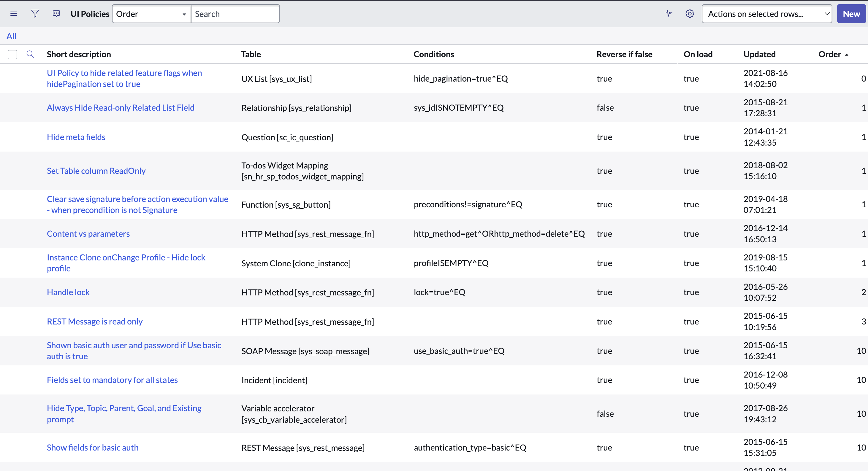The height and width of the screenshot is (471, 868).
Task: Click the All tab filter link
Action: 12,36
